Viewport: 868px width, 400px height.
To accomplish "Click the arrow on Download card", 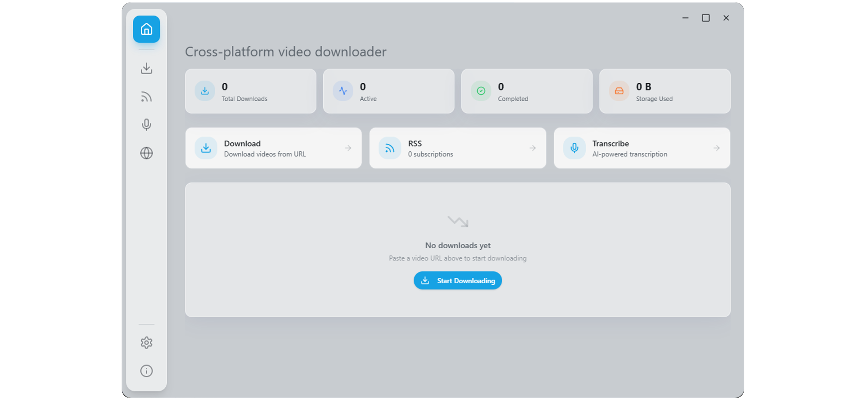I will (x=348, y=148).
